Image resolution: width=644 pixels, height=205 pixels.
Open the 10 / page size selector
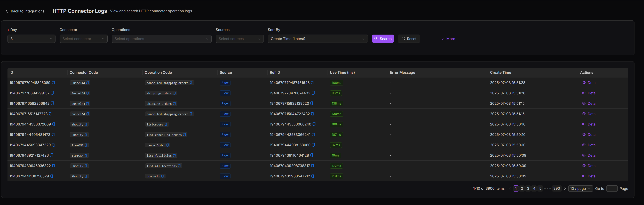pyautogui.click(x=581, y=188)
